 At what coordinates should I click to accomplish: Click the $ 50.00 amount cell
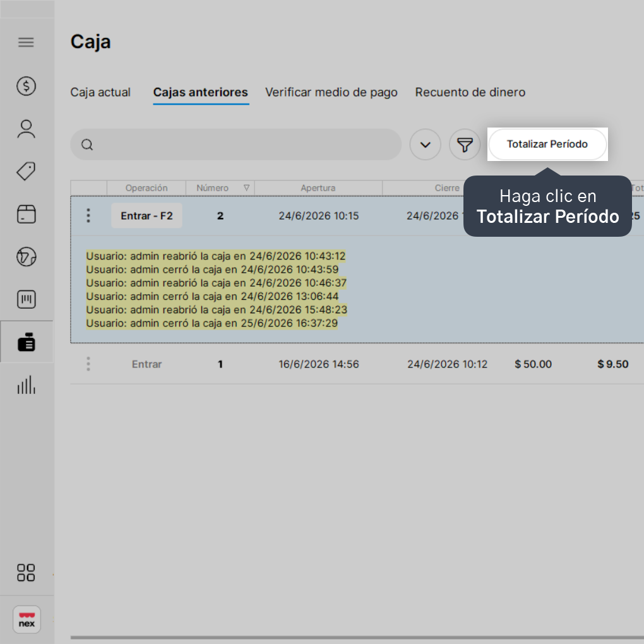click(533, 364)
